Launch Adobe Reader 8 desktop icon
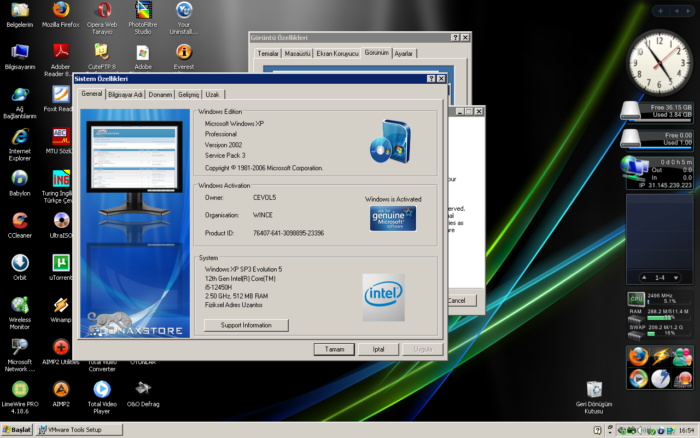The width and height of the screenshot is (700, 438). (x=61, y=59)
